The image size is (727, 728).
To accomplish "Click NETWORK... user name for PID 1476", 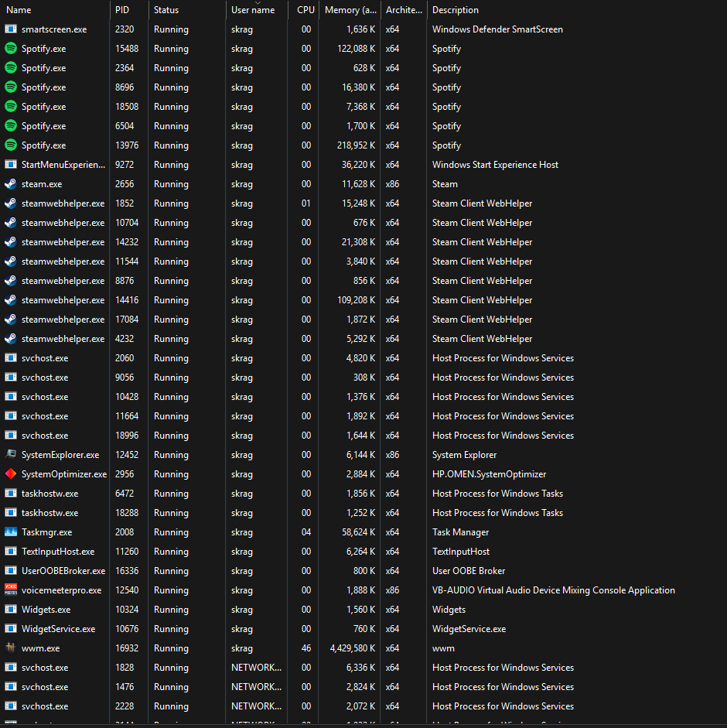I will [256, 687].
